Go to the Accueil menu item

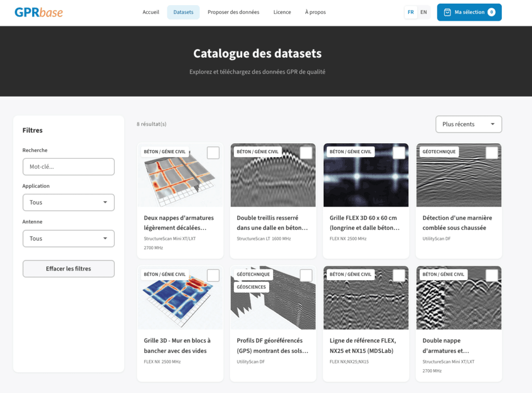(151, 12)
